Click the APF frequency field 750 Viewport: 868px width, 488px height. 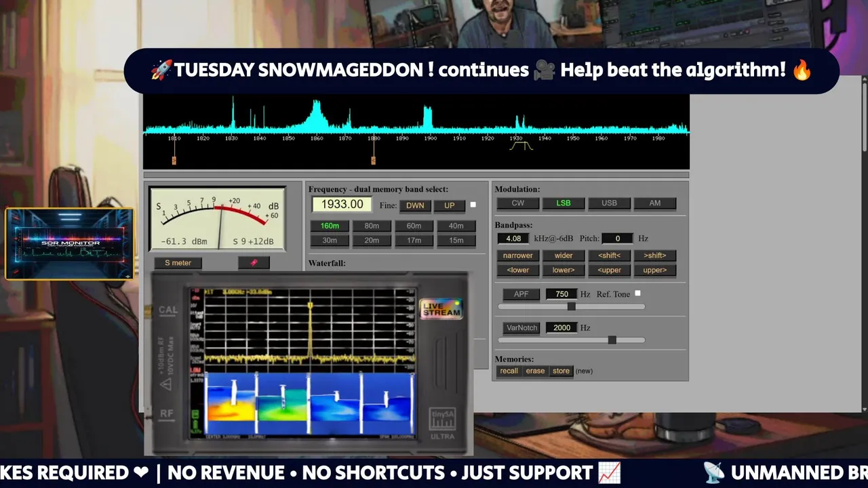coord(561,294)
